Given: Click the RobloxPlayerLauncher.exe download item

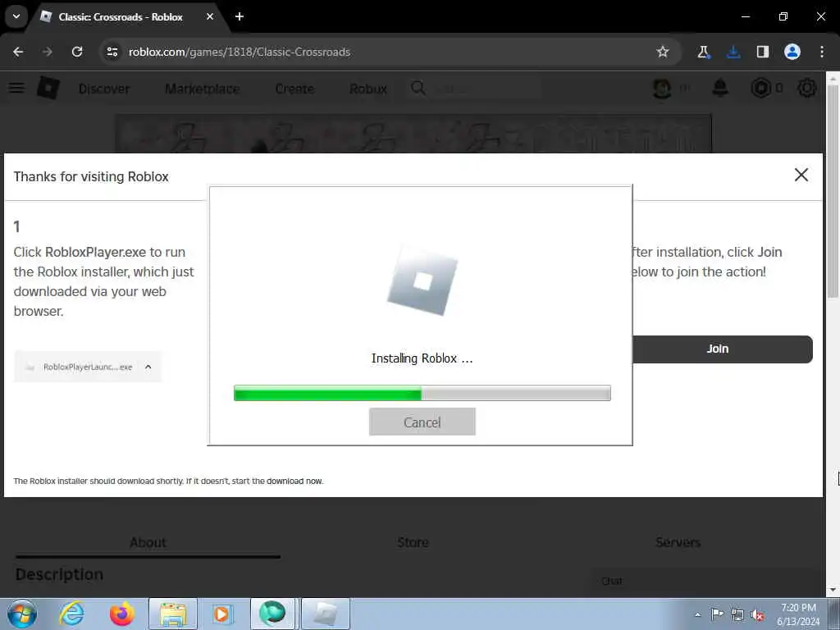Looking at the screenshot, I should coord(87,367).
